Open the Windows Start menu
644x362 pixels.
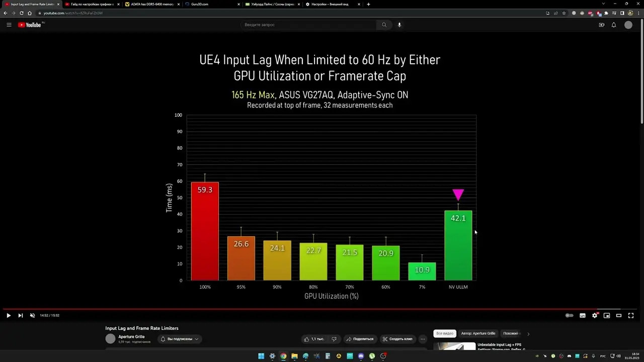coord(261,356)
